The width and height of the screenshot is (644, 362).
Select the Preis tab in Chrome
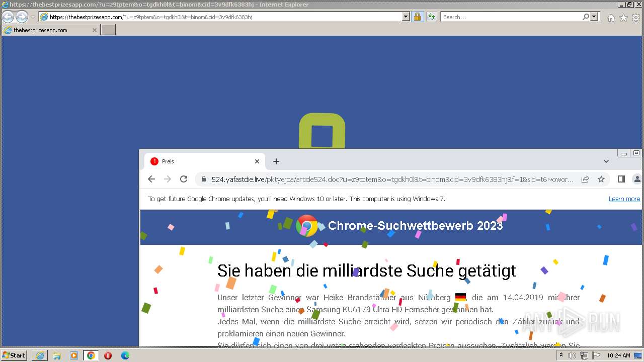point(205,161)
